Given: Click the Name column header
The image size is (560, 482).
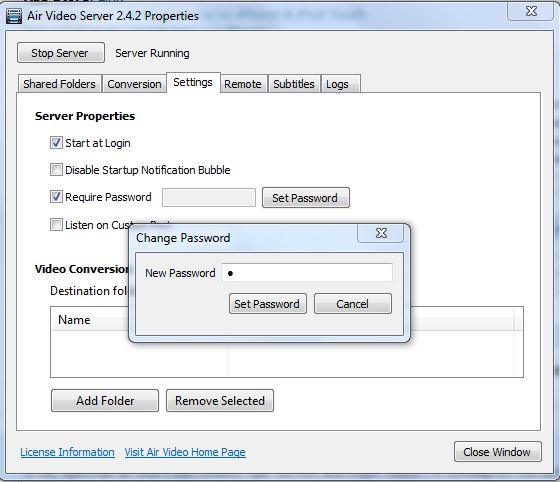Looking at the screenshot, I should pyautogui.click(x=139, y=320).
